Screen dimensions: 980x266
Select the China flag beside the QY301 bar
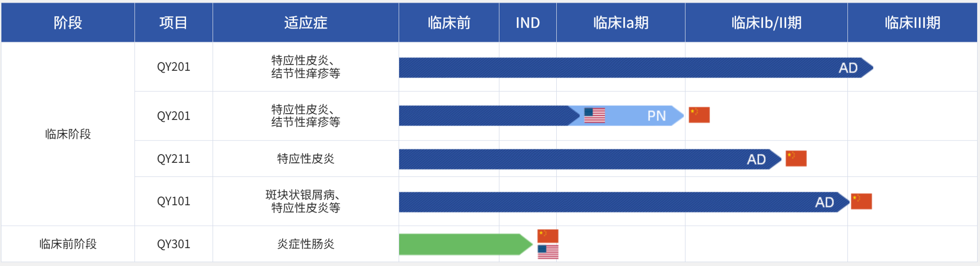[x=548, y=236]
